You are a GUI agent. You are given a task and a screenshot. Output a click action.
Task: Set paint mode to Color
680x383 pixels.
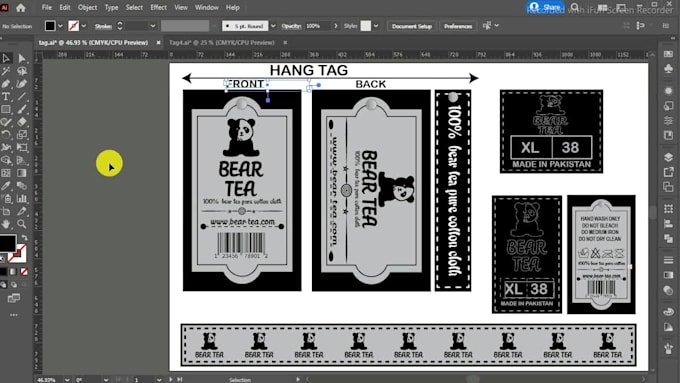point(3,272)
